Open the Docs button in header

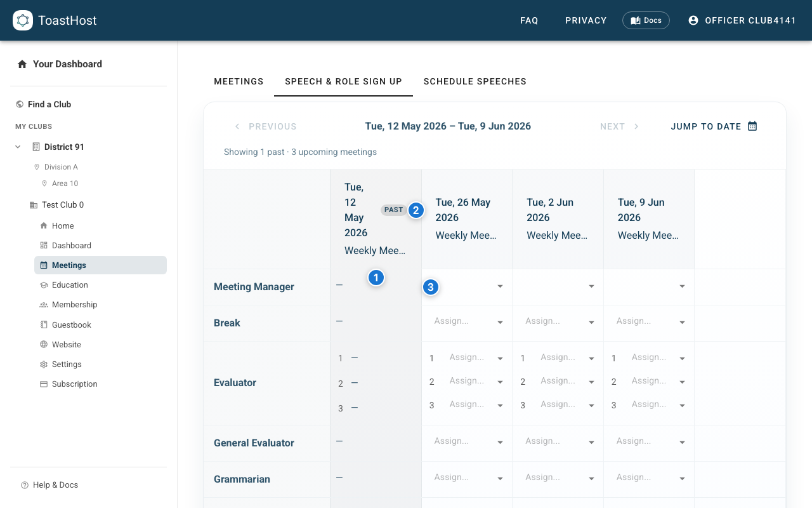(x=646, y=20)
